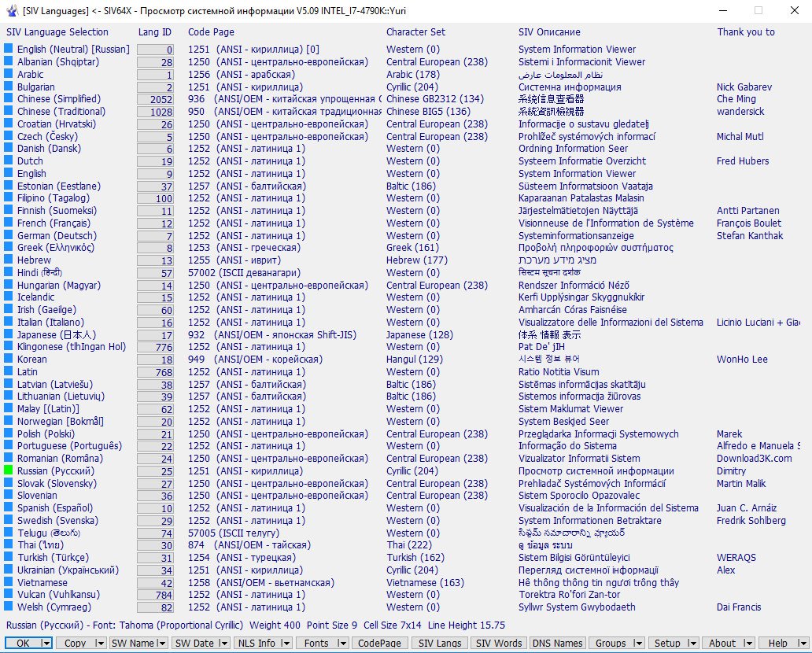Click the blue square beside Arabic
Screen dimensions: 812x653
[9, 75]
